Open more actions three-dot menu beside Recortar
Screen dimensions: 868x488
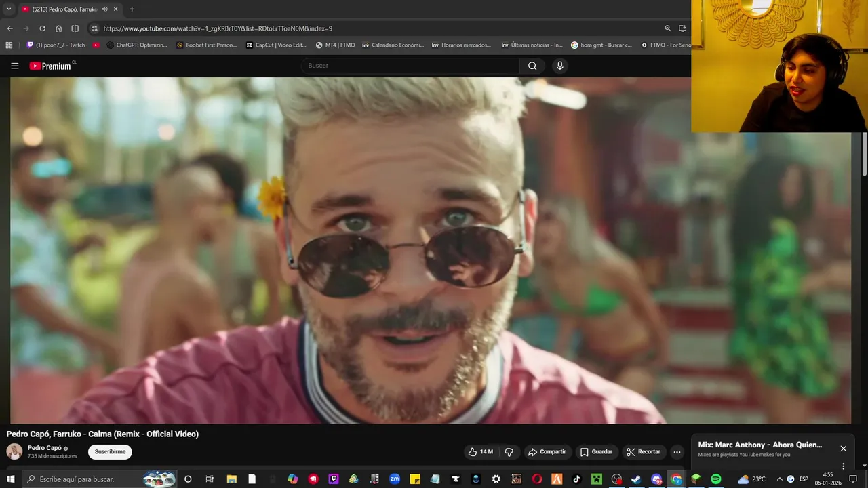click(x=677, y=452)
